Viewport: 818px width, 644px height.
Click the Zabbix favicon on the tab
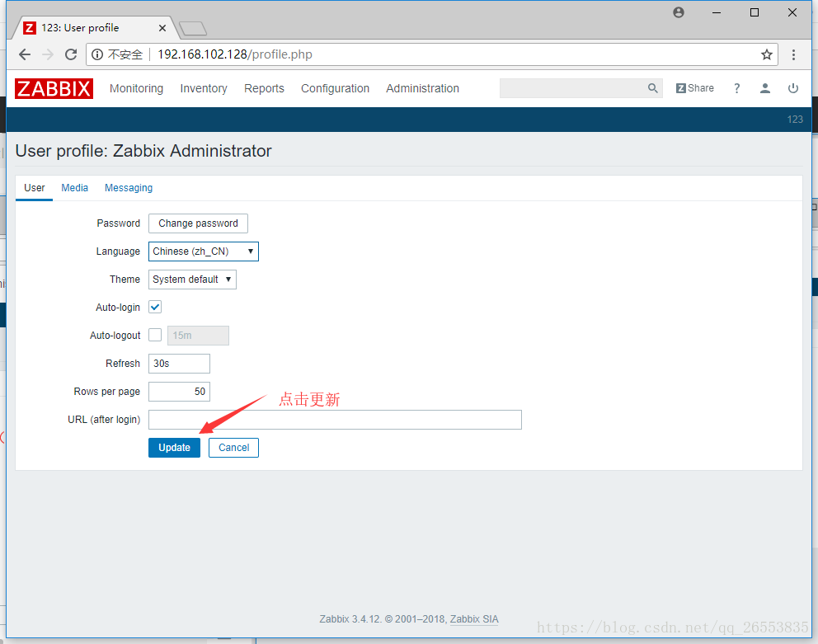(x=30, y=28)
